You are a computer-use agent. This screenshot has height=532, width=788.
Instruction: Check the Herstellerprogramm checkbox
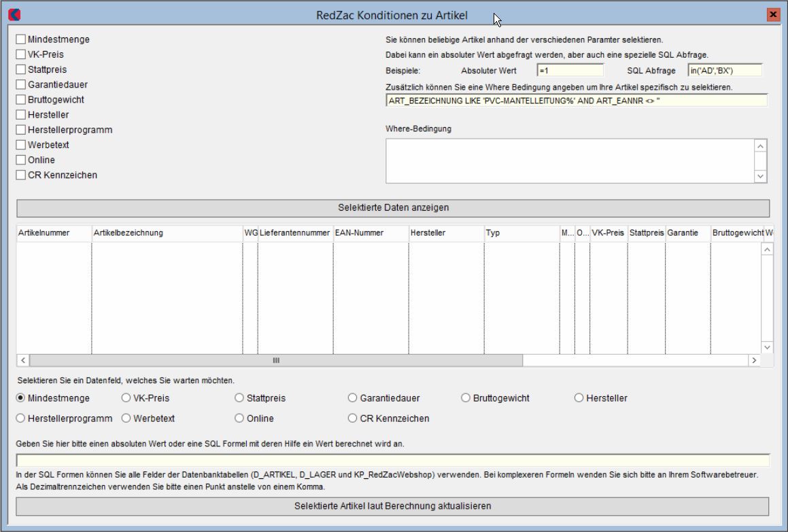(x=20, y=130)
